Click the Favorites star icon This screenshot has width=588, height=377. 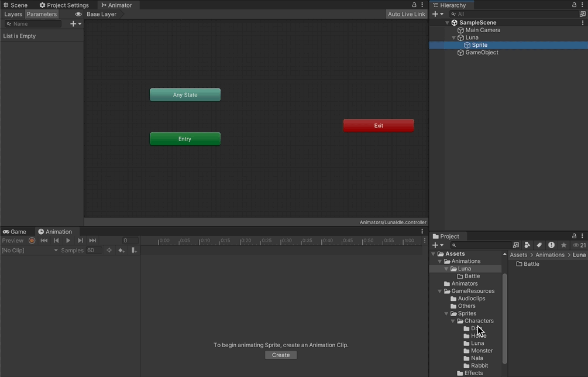click(x=563, y=245)
